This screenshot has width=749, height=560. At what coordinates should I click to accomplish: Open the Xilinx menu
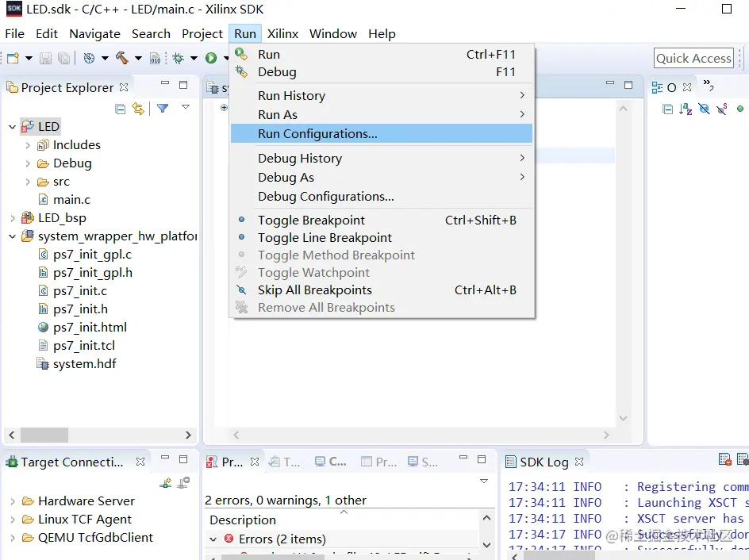click(x=282, y=34)
